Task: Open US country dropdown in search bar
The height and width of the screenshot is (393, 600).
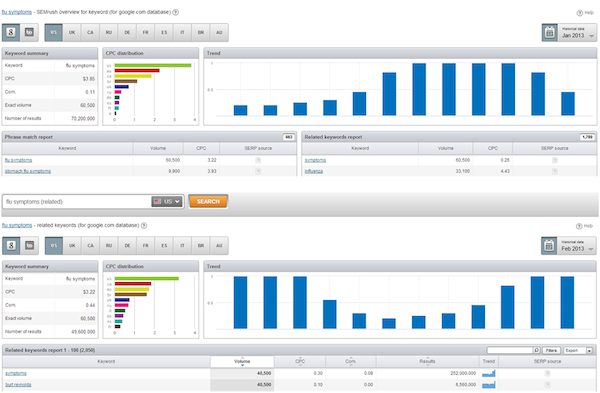Action: [167, 201]
